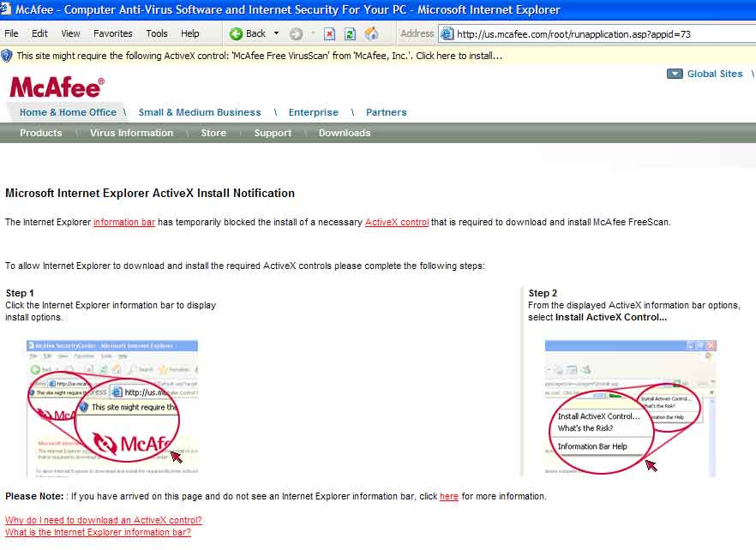The height and width of the screenshot is (550, 756).
Task: Select the Home & Home Office tab
Action: click(x=68, y=112)
